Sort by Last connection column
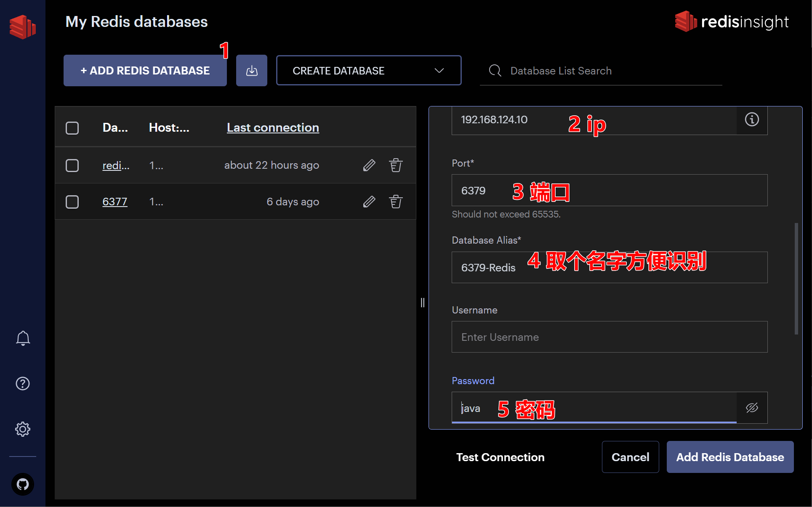 click(272, 127)
